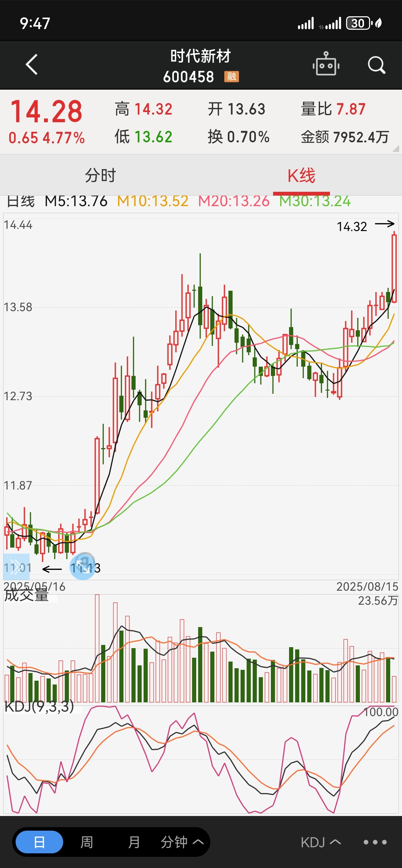Select the 日 daily period
Screen dimensions: 402x868
[40, 842]
